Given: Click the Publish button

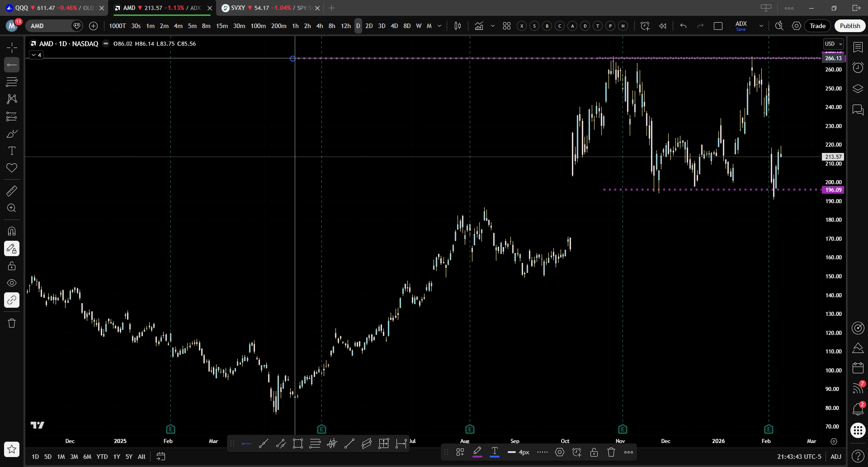Looking at the screenshot, I should (849, 26).
